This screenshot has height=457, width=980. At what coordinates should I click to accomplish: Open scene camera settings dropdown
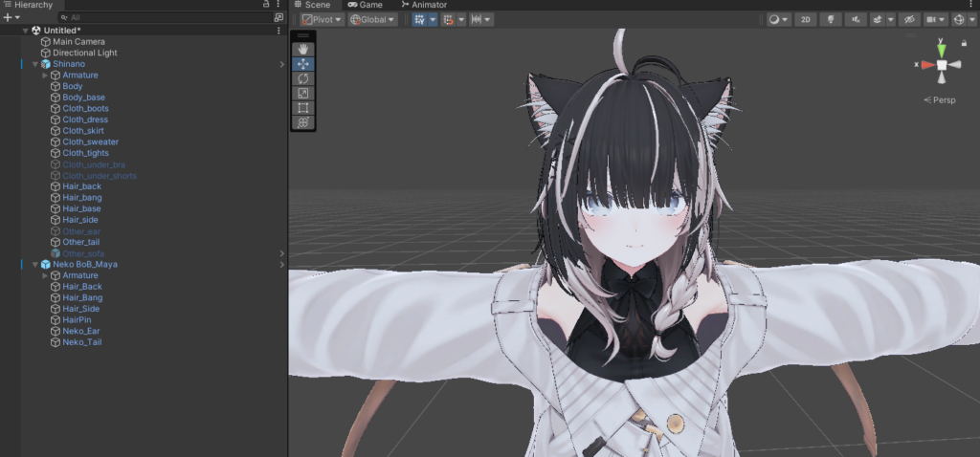pos(936,19)
